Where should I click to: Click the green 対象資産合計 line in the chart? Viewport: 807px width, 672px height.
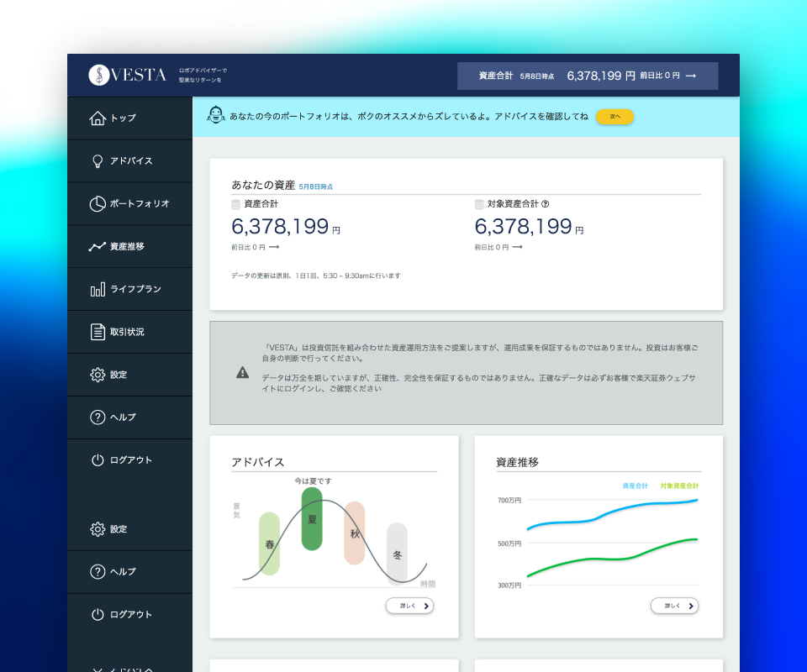tap(613, 559)
